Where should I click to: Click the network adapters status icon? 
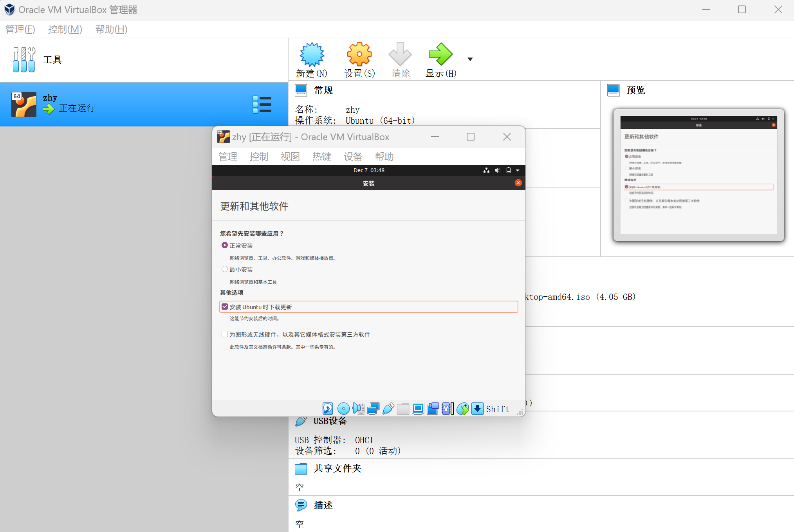tap(374, 409)
